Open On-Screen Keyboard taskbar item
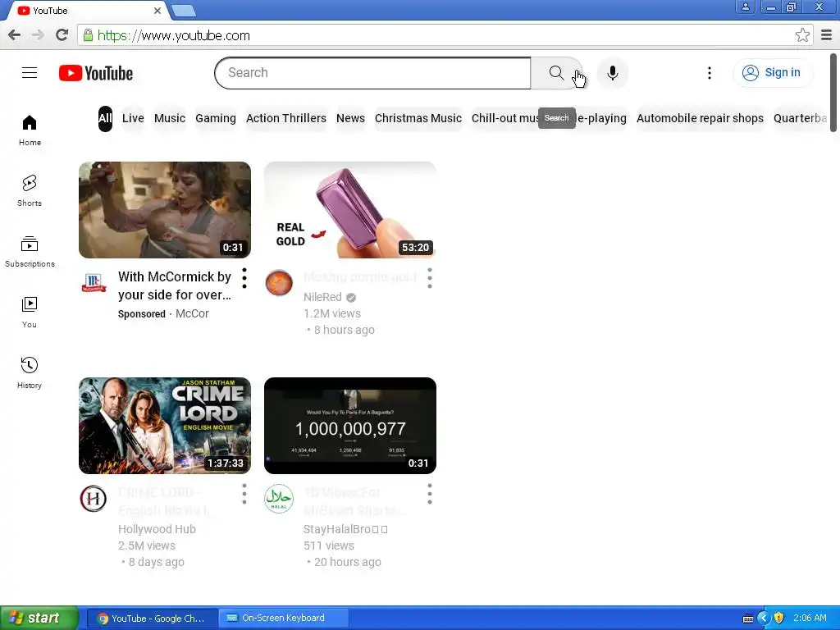 point(283,618)
